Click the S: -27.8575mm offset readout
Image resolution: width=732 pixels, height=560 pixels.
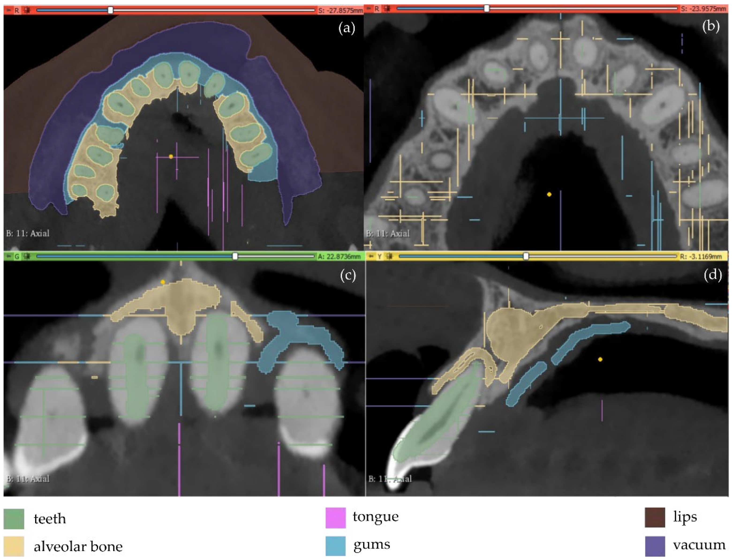pyautogui.click(x=340, y=10)
